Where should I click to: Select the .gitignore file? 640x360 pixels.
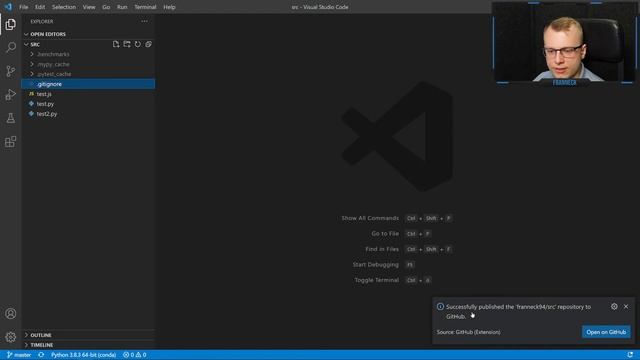(x=88, y=84)
